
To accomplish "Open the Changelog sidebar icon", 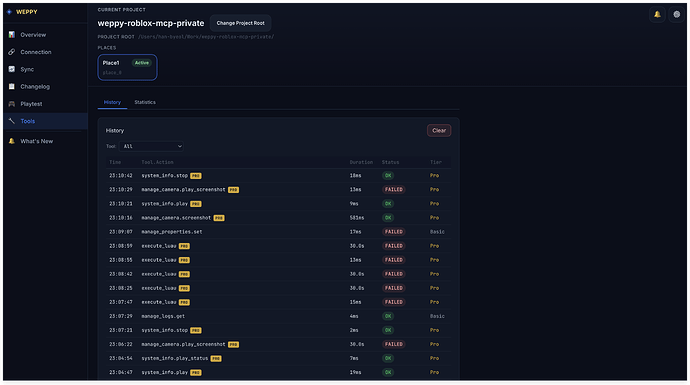I will click(x=12, y=87).
